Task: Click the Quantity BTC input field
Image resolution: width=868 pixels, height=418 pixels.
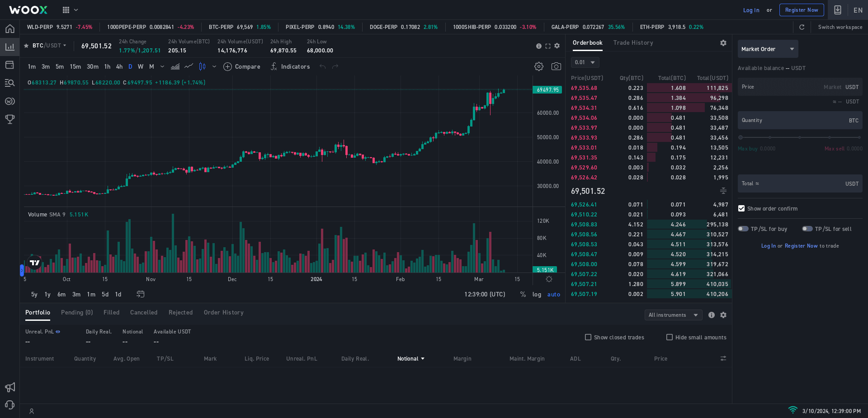Action: coord(799,120)
